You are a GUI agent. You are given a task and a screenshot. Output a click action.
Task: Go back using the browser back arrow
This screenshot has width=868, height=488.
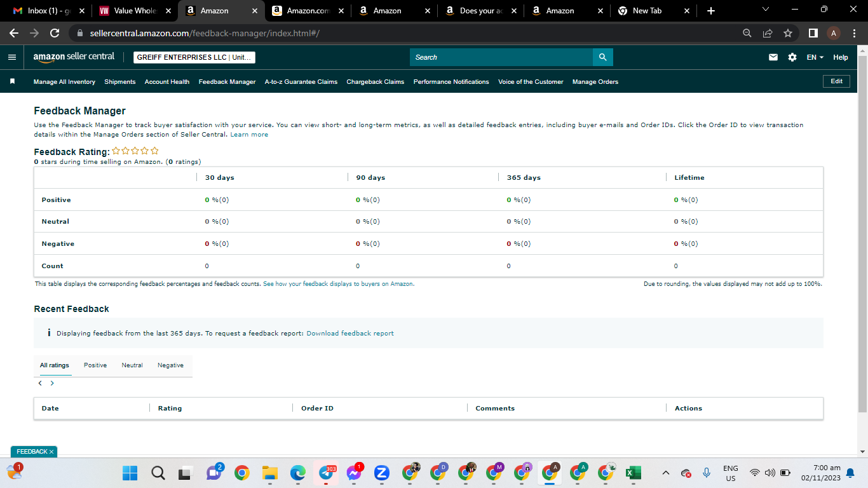pyautogui.click(x=14, y=33)
